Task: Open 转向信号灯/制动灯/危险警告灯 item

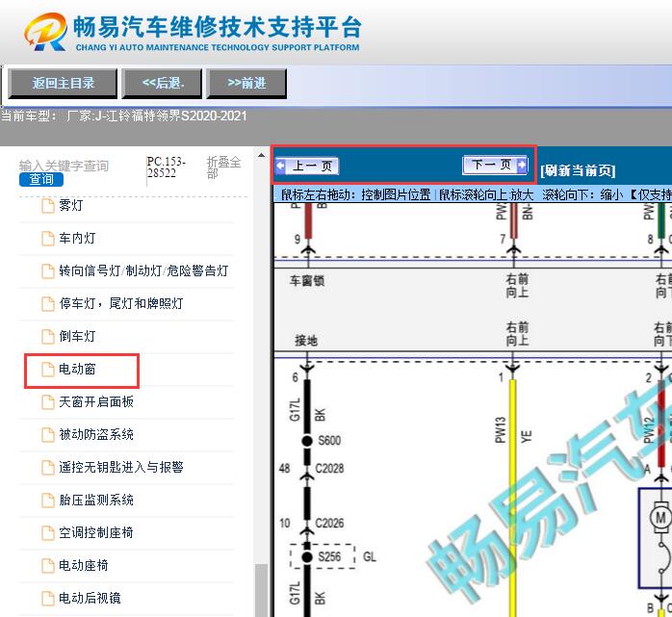Action: tap(143, 270)
